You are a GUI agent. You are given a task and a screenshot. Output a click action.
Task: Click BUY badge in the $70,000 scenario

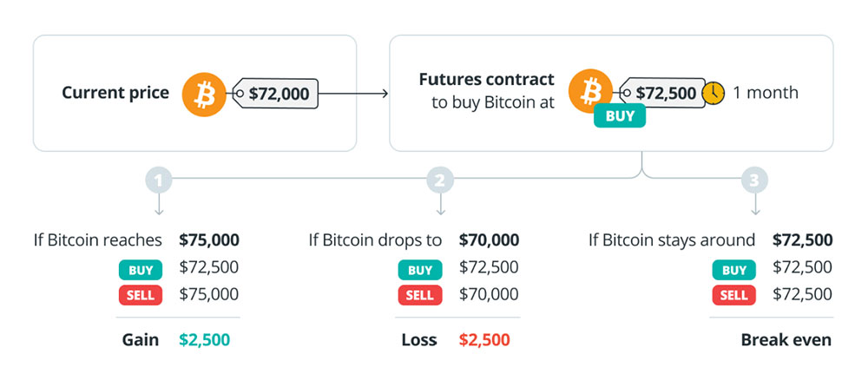pos(420,270)
